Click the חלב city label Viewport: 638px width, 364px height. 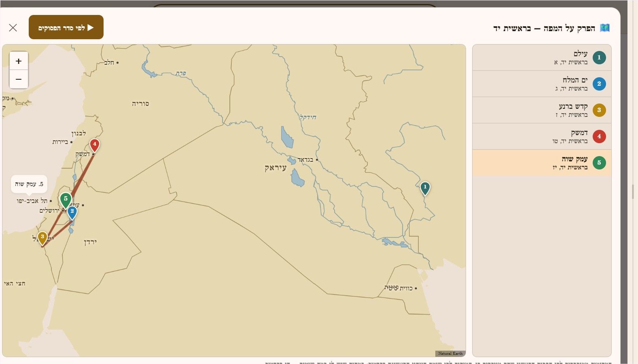click(109, 63)
